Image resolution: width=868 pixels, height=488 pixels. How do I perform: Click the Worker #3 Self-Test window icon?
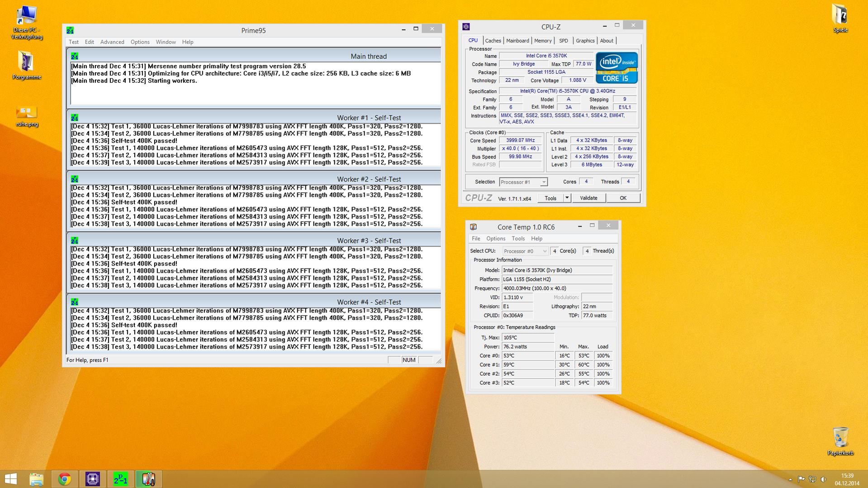[x=75, y=241]
